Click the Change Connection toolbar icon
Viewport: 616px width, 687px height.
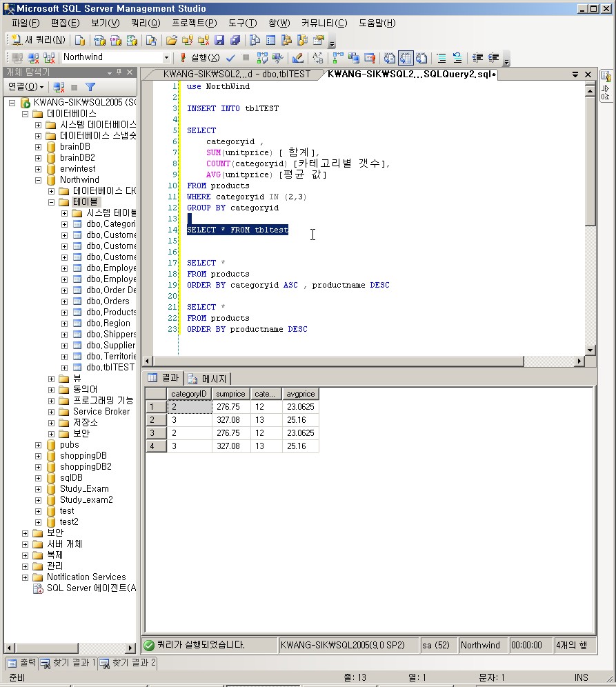coord(49,57)
